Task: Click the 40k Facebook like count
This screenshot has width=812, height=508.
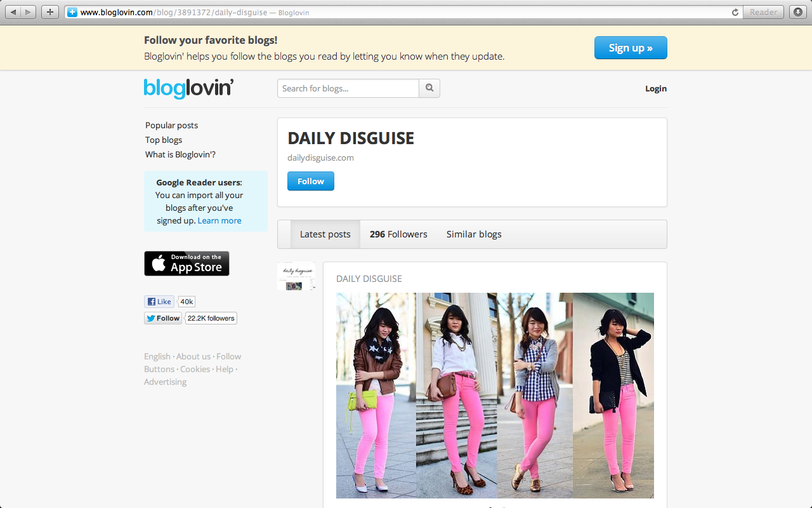Action: [x=187, y=302]
